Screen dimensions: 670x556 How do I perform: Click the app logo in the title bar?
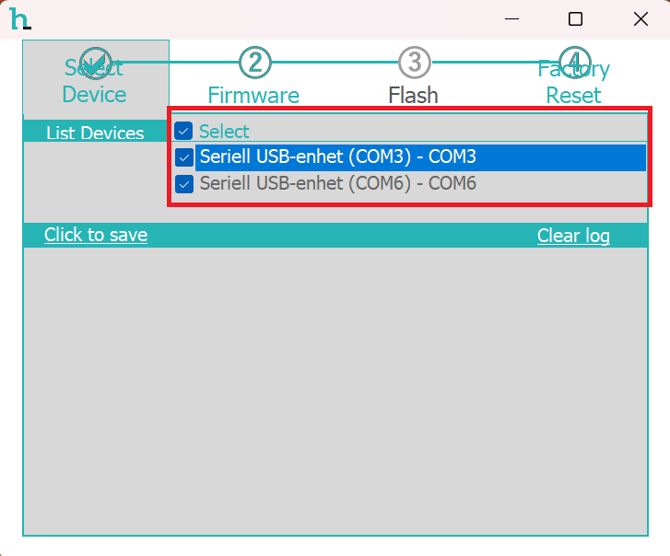[19, 19]
